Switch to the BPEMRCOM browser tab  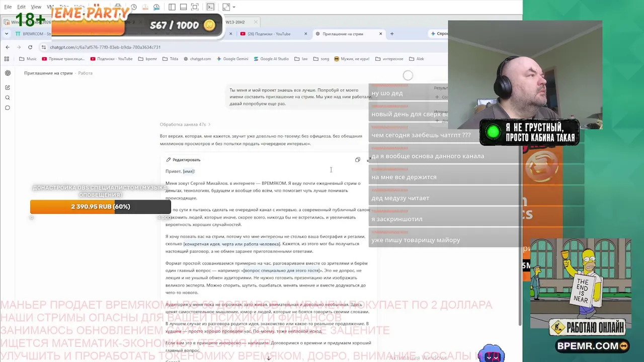click(32, 34)
